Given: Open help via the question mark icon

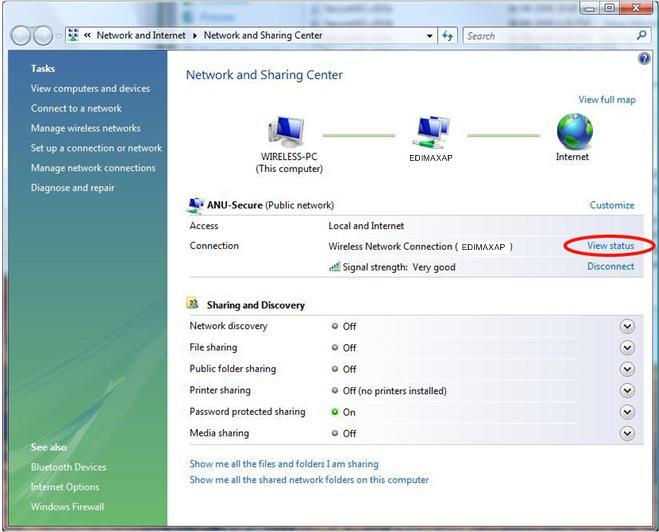Looking at the screenshot, I should [644, 58].
